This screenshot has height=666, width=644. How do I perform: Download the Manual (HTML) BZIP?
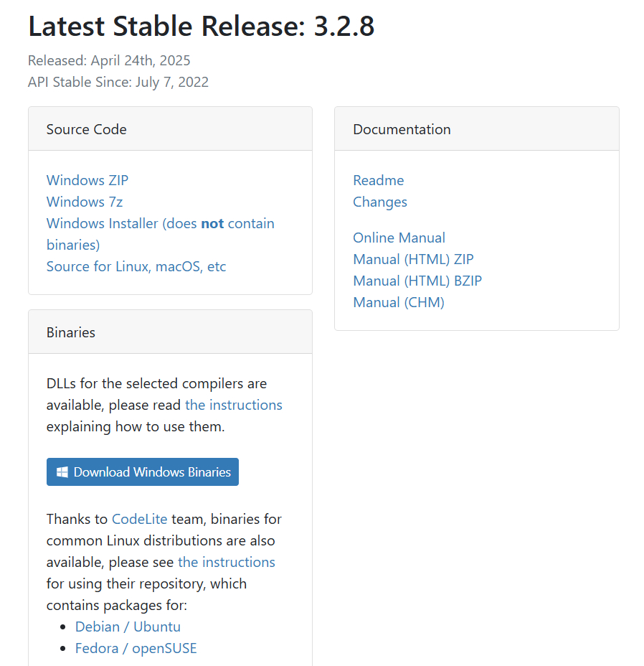pyautogui.click(x=417, y=281)
